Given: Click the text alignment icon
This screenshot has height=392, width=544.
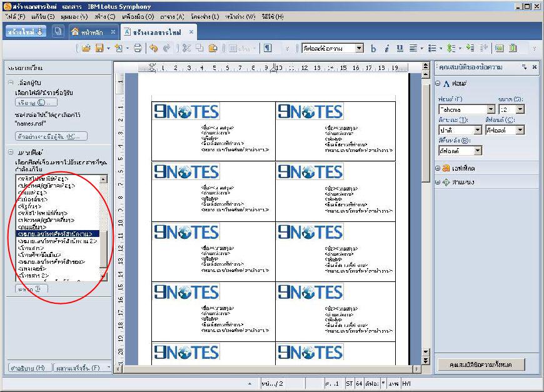Looking at the screenshot, I should 413,48.
